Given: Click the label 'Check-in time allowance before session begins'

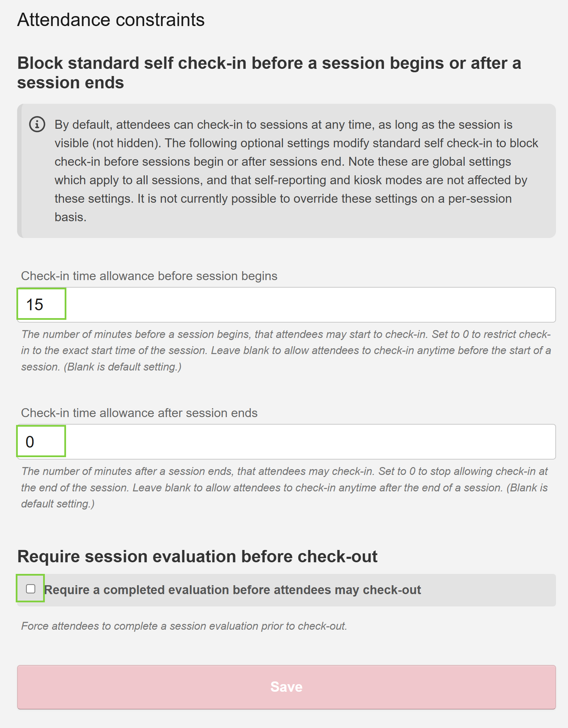Looking at the screenshot, I should point(149,276).
